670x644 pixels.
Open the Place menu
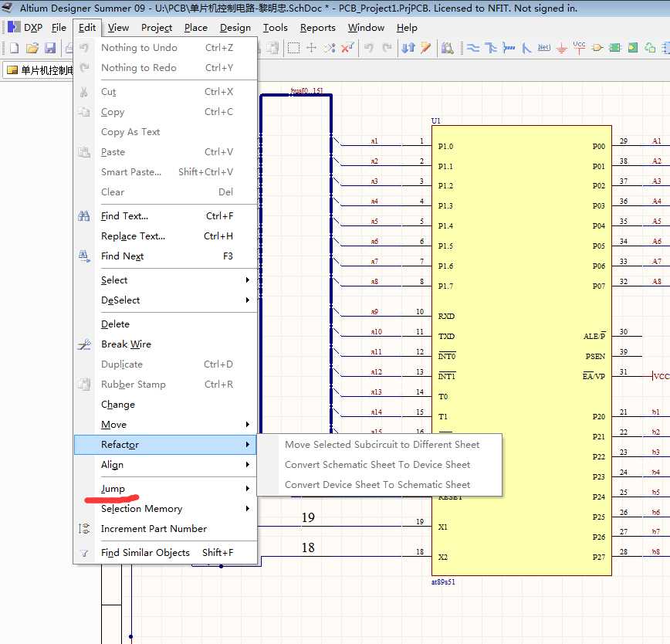click(x=196, y=28)
